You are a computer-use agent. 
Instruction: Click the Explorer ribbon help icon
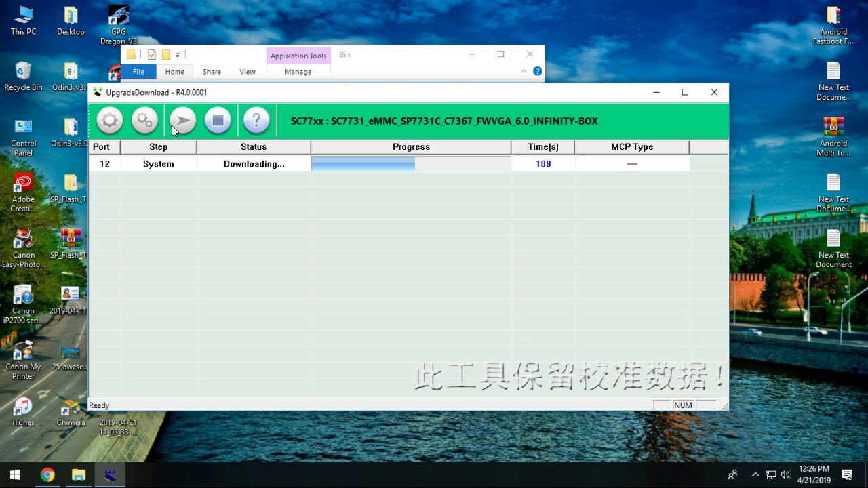(538, 71)
